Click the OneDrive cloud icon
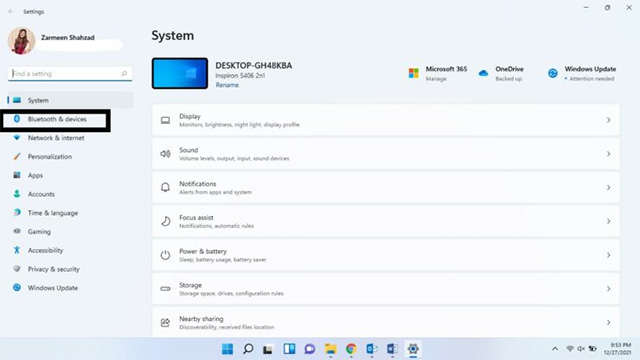The width and height of the screenshot is (640, 360). coord(483,73)
